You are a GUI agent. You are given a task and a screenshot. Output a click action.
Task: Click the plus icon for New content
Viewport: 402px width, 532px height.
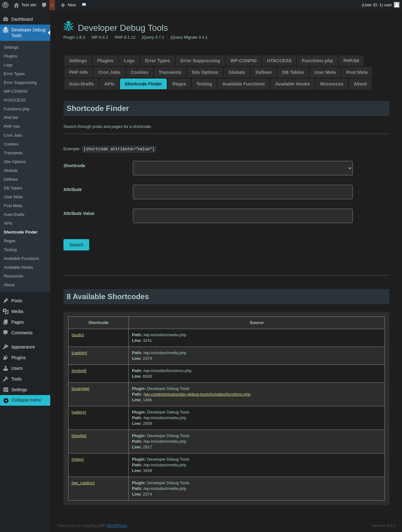click(x=63, y=5)
